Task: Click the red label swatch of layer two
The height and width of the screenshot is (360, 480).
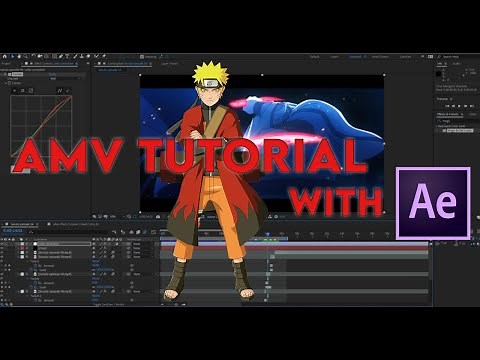Action: coord(22,248)
